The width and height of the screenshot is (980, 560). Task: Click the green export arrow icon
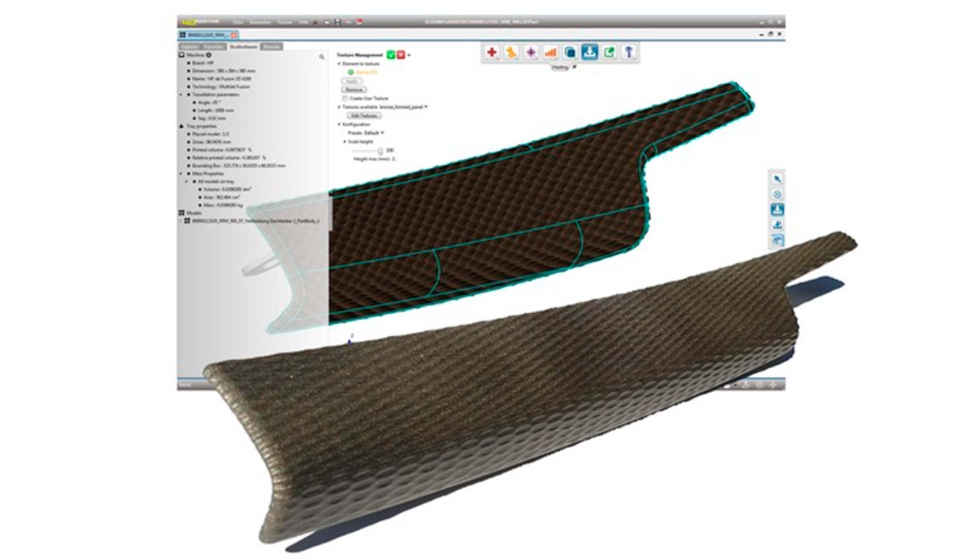point(609,52)
